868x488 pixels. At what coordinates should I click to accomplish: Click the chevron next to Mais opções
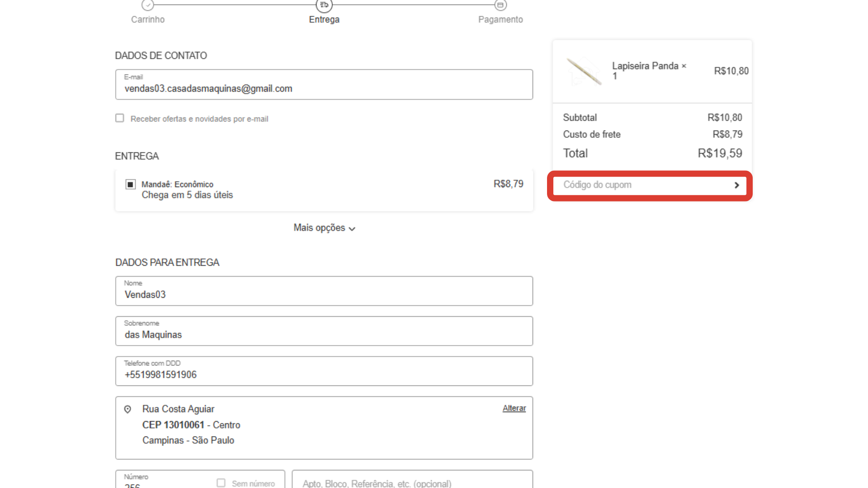(352, 229)
